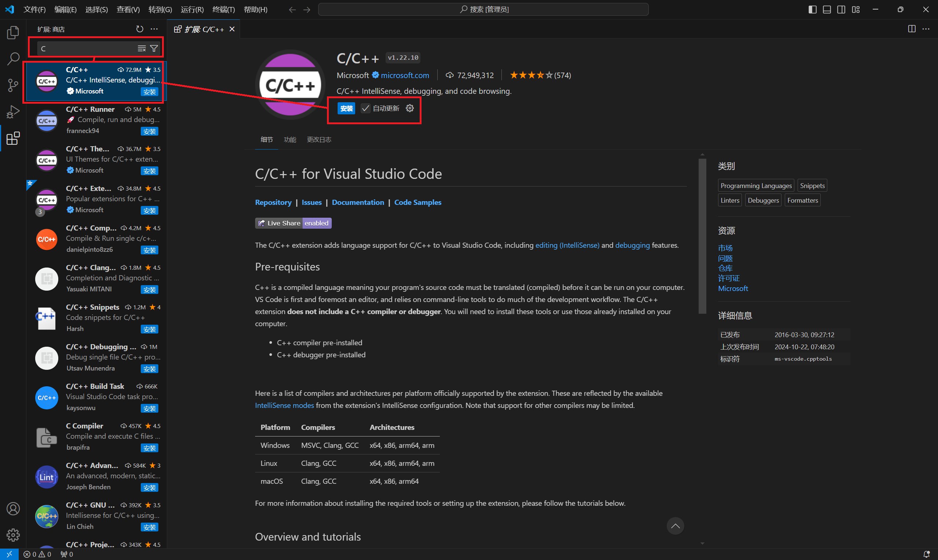Split the editor to the right
This screenshot has height=560, width=938.
click(912, 29)
